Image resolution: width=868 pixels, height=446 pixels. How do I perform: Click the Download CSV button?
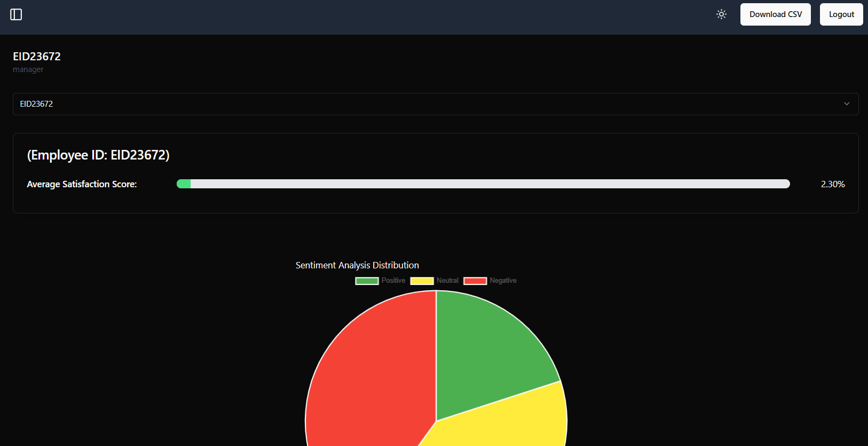[775, 14]
